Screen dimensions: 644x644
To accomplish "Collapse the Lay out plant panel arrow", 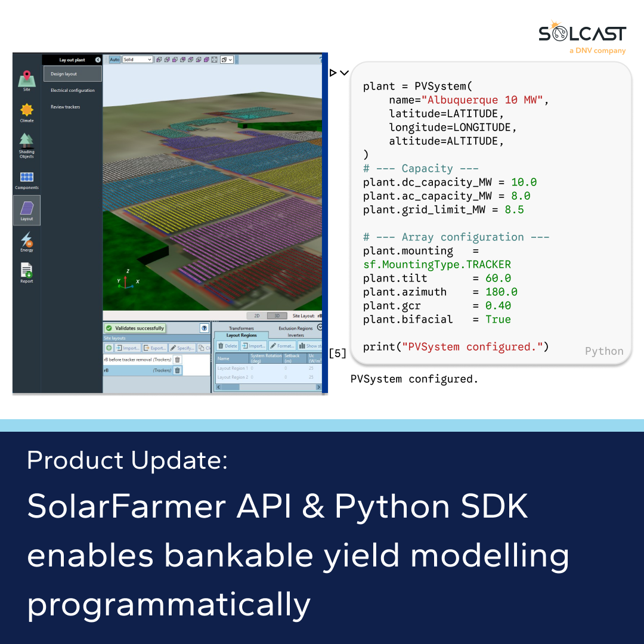I will tap(98, 60).
